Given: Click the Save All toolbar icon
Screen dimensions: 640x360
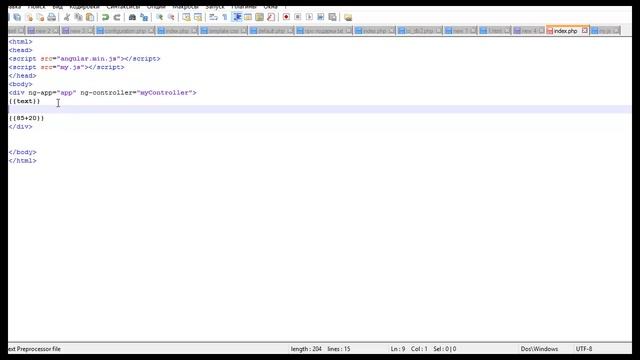Looking at the screenshot, I should [17, 17].
